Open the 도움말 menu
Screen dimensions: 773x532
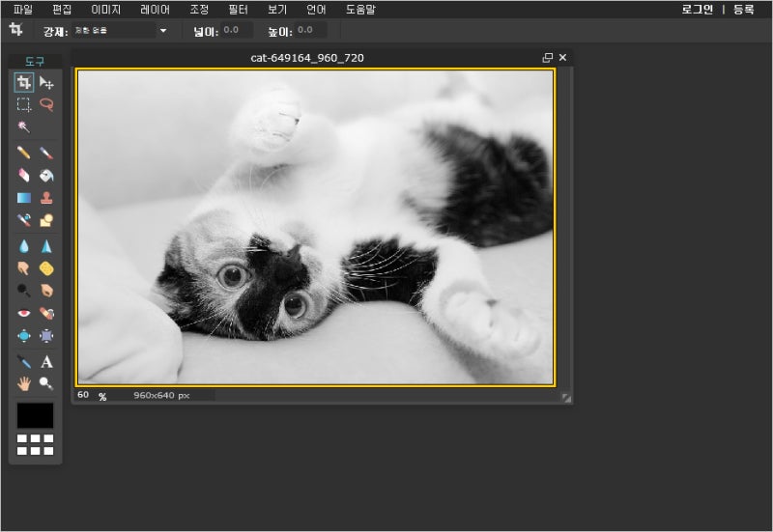tap(360, 10)
